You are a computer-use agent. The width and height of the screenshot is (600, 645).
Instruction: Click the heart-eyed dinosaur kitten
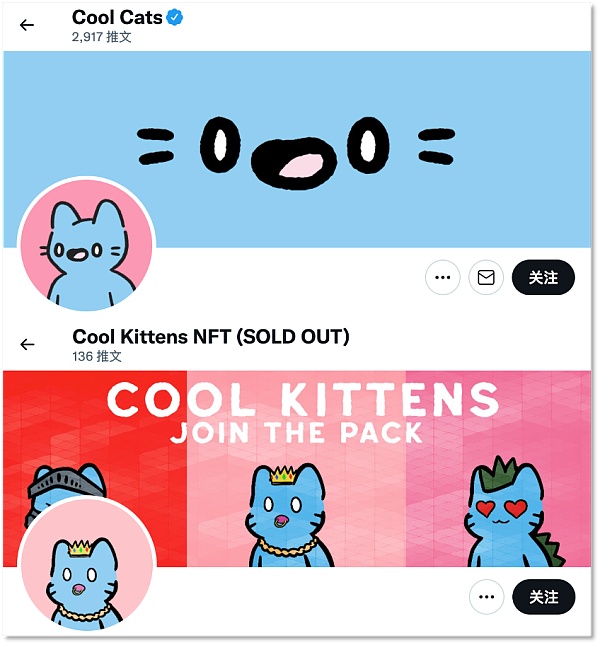coord(511,514)
